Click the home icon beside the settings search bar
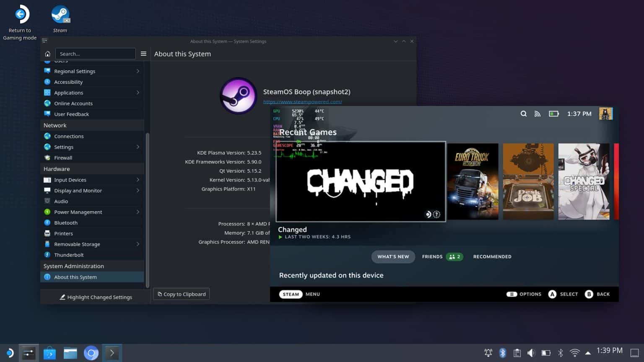Viewport: 644px width, 362px height. [x=47, y=54]
